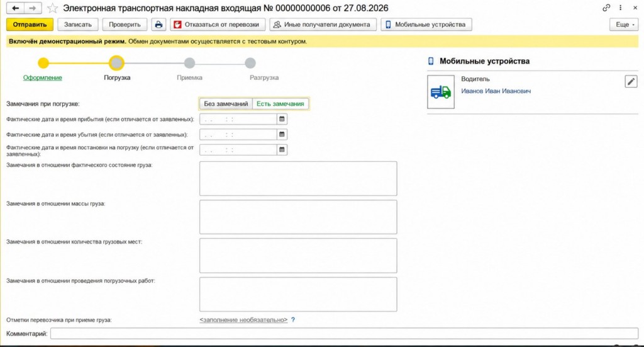The height and width of the screenshot is (347, 644).
Task: Focus the loading placement date field
Action: coord(238,150)
